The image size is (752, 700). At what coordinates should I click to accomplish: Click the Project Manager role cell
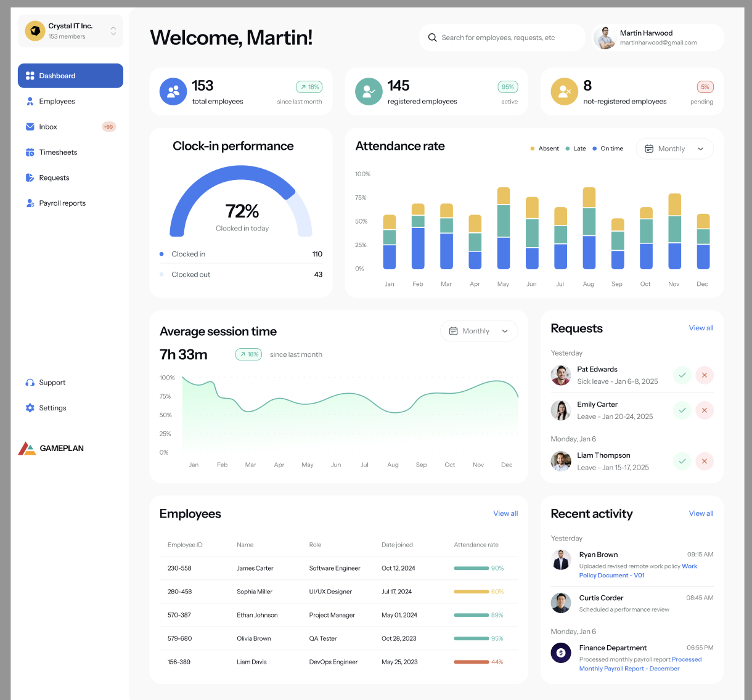332,615
